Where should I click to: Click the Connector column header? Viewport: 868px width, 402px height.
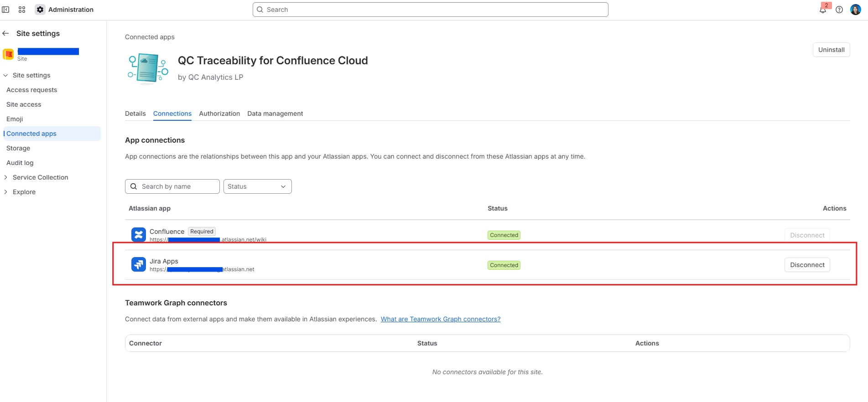tap(146, 343)
